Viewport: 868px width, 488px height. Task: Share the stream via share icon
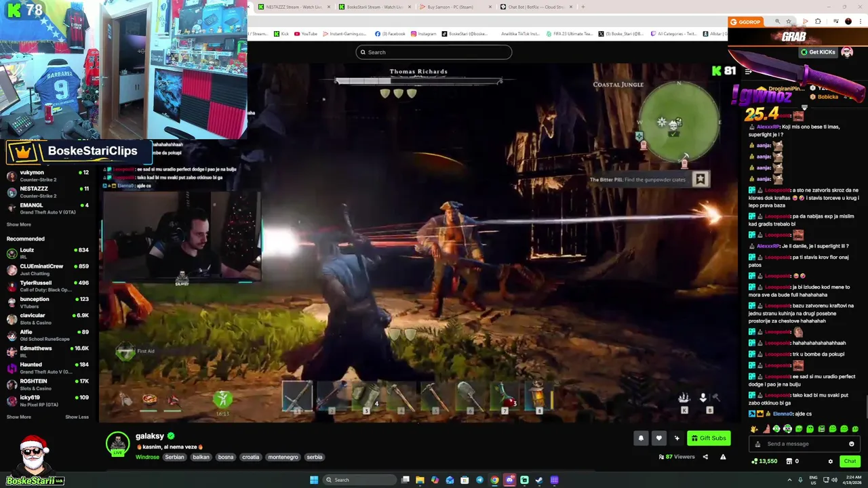coord(705,457)
